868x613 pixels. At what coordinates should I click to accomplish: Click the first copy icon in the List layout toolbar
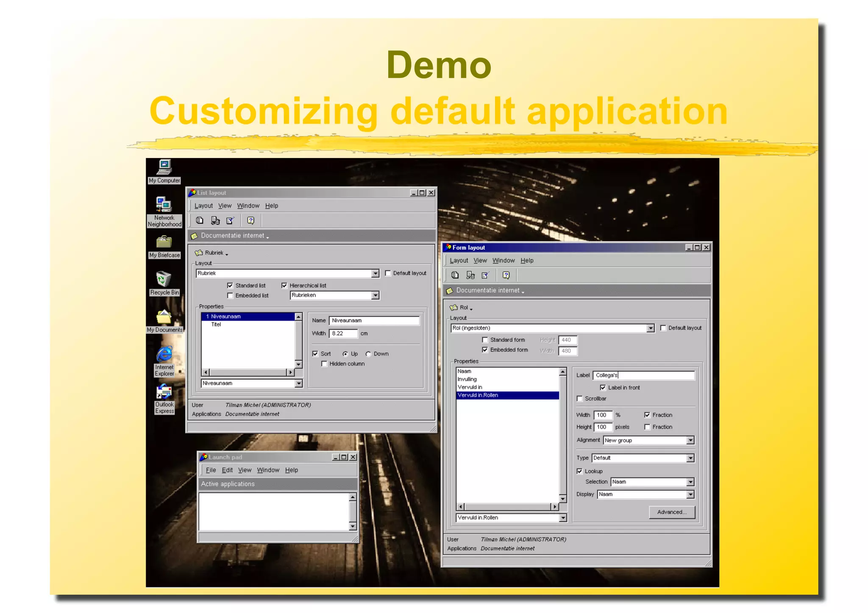[x=200, y=220]
